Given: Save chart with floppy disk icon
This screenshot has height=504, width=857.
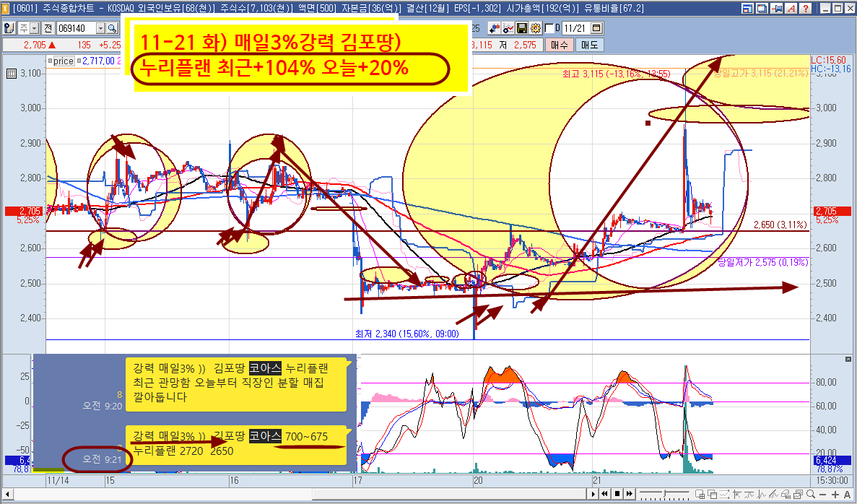Looking at the screenshot, I should pos(521,28).
